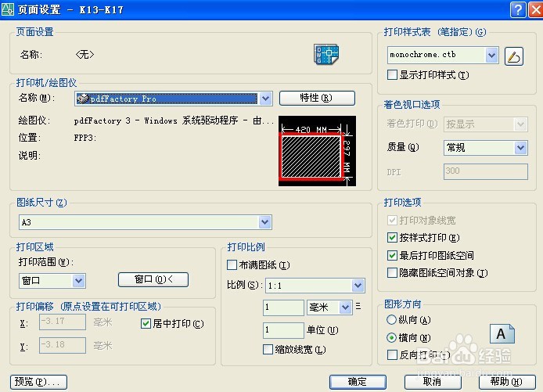
Task: Click the 420 x 297 MM paper preview
Action: pyautogui.click(x=317, y=151)
